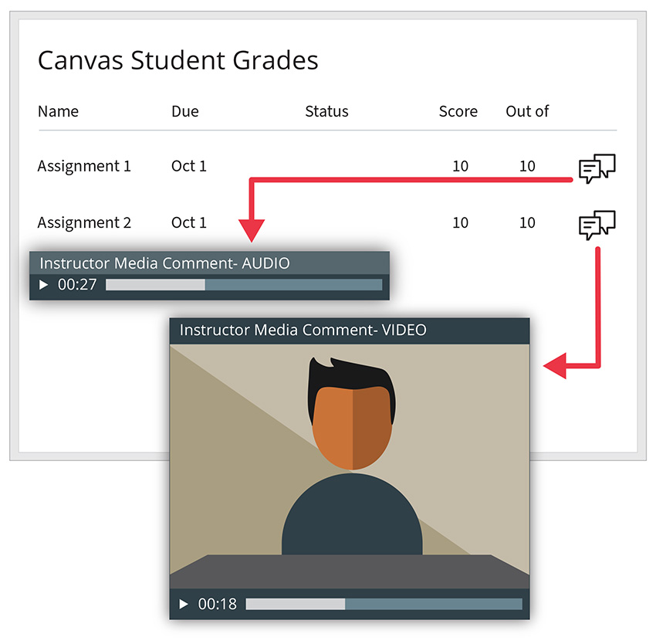Open comments icon for Assignment 1
Image resolution: width=656 pixels, height=644 pixels.
click(597, 168)
